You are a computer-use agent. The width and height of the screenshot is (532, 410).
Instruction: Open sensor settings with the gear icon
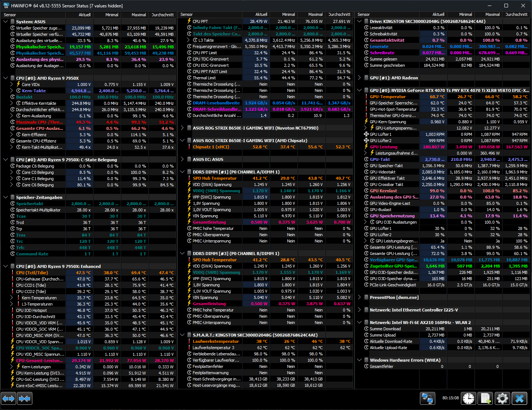tap(502, 399)
